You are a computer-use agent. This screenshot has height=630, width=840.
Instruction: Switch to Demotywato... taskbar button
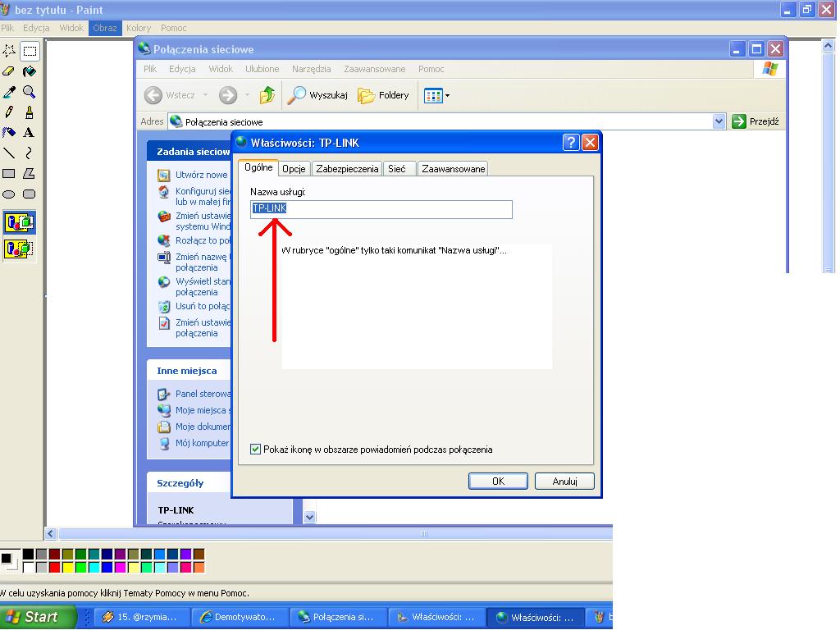pyautogui.click(x=240, y=617)
